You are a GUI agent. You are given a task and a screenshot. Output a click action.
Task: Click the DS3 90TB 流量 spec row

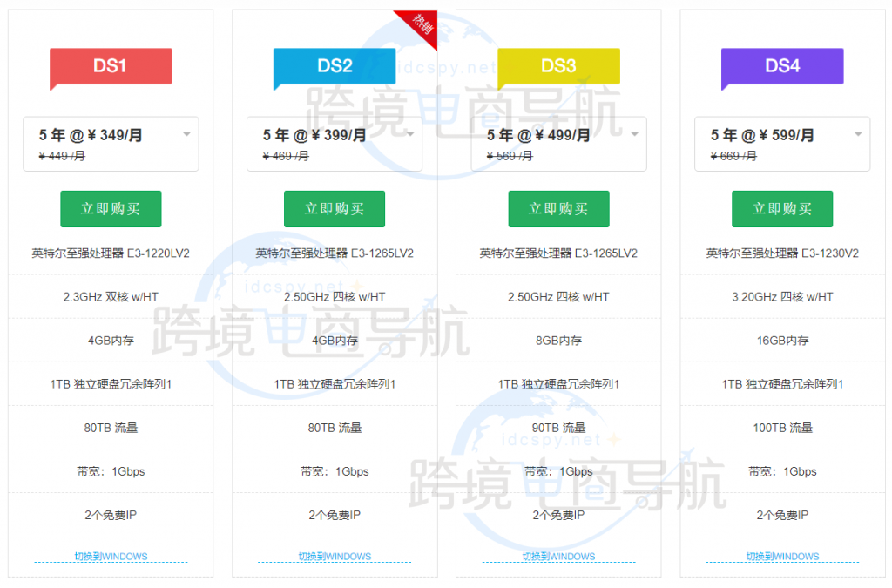point(558,428)
